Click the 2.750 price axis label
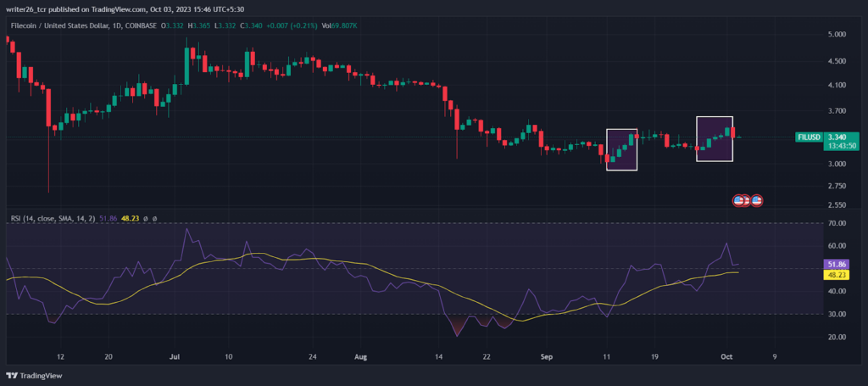Screen dimensions: 868x386 tap(836, 186)
